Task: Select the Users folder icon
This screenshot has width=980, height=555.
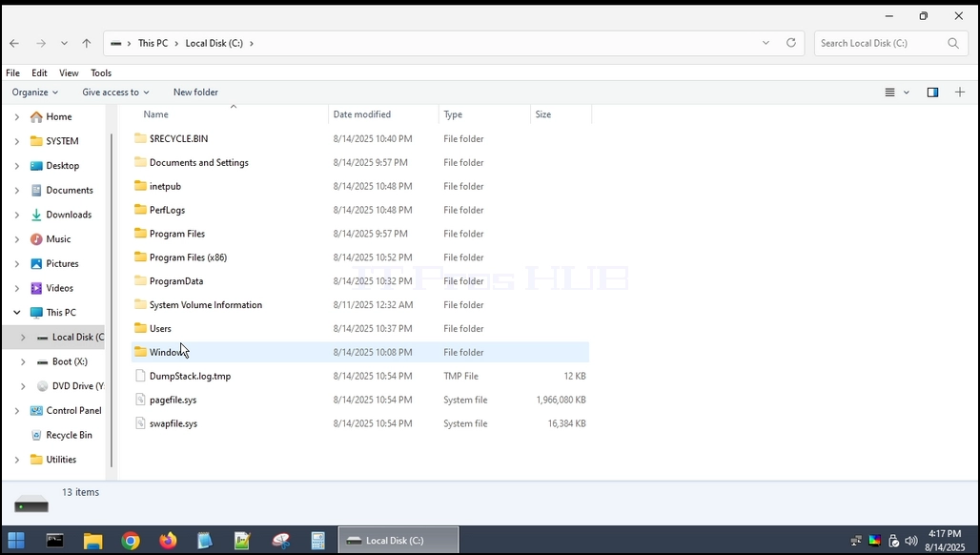Action: (140, 328)
